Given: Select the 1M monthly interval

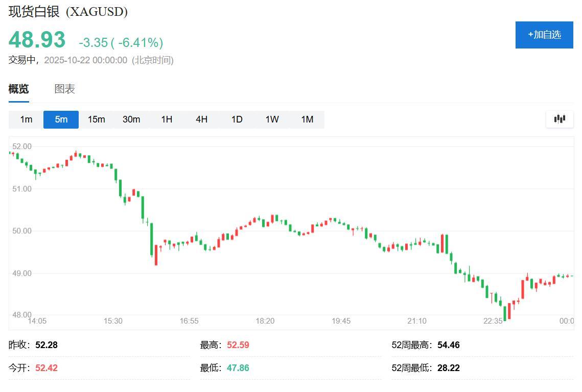Looking at the screenshot, I should [x=307, y=119].
